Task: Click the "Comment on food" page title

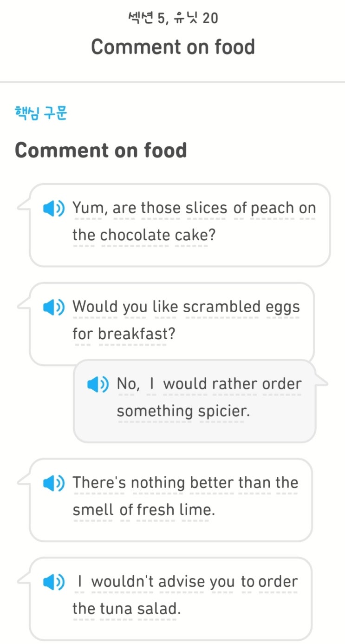Action: pyautogui.click(x=173, y=47)
